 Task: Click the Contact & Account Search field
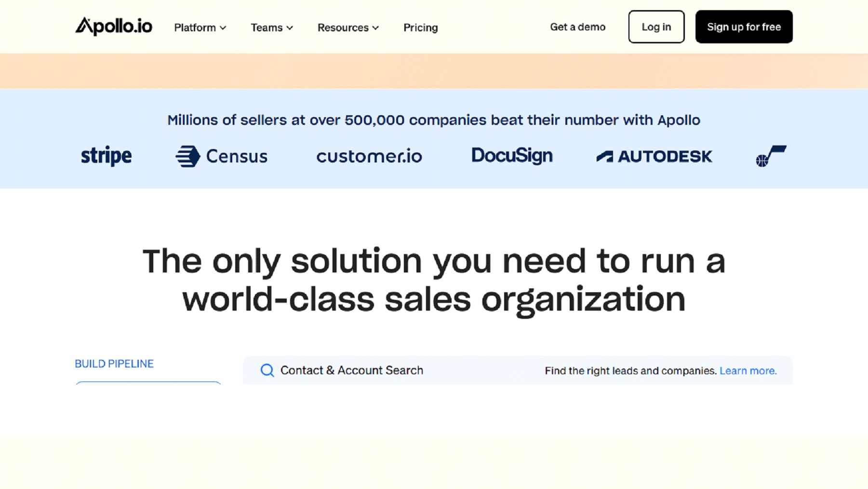(x=352, y=370)
